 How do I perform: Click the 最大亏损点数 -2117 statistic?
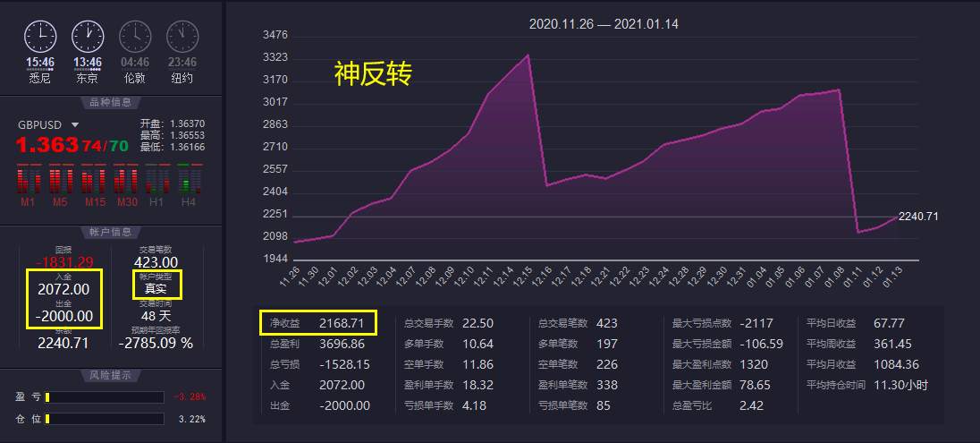722,323
